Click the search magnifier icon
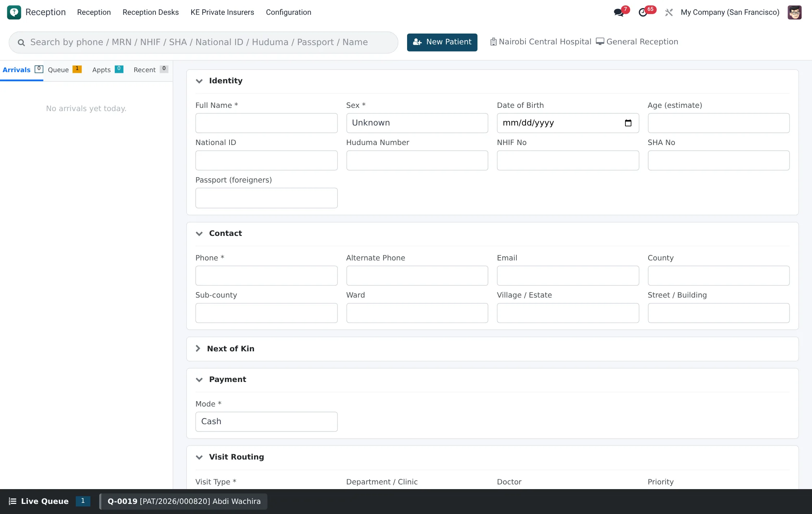Viewport: 812px width, 514px height. click(21, 43)
